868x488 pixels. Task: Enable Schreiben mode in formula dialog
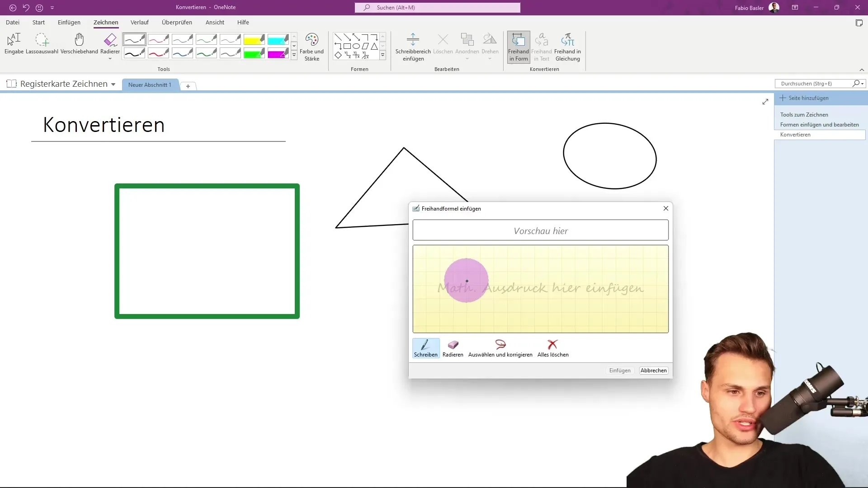pos(426,348)
